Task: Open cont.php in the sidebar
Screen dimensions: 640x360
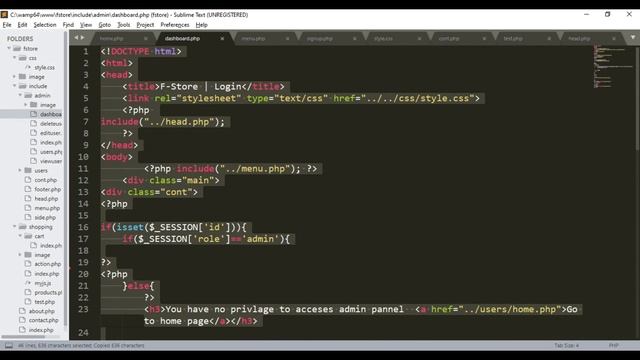Action: (x=45, y=180)
